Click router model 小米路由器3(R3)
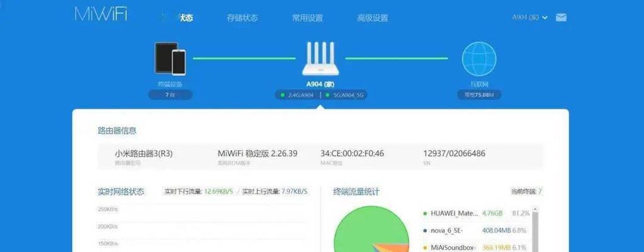Image resolution: width=644 pixels, height=252 pixels. point(144,154)
